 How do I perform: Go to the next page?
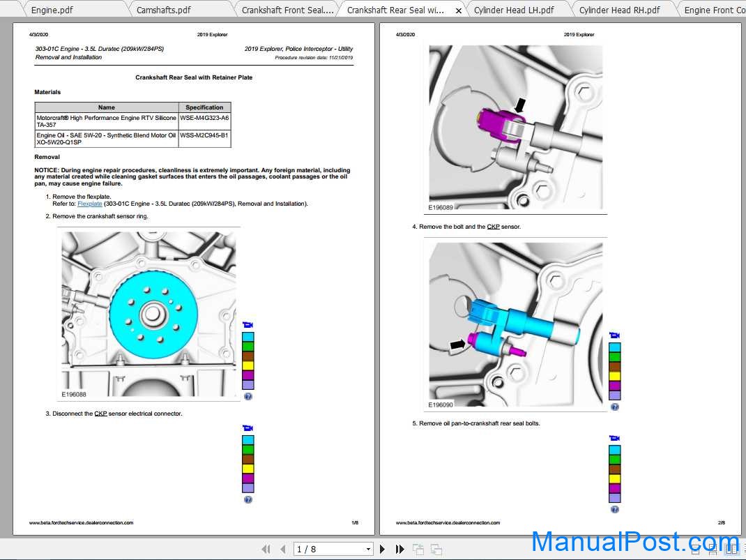pyautogui.click(x=383, y=549)
